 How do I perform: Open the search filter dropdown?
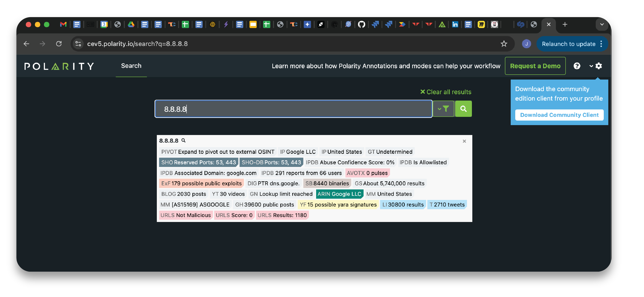pos(443,109)
